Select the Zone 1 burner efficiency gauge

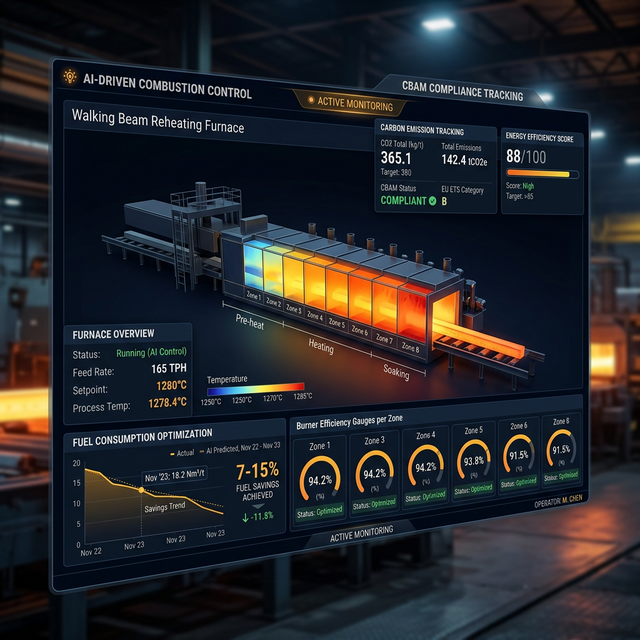tap(319, 465)
